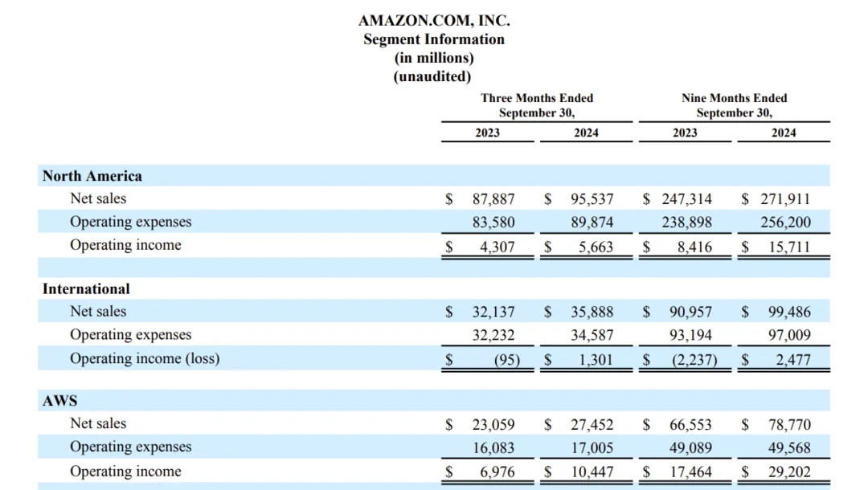This screenshot has height=490, width=868.
Task: Select the AWS section header
Action: point(60,400)
